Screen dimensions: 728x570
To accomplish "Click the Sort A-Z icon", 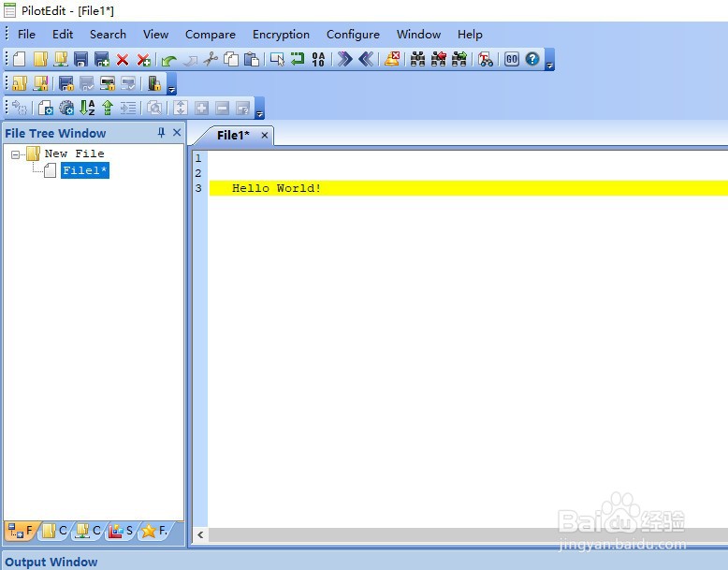I will (87, 109).
